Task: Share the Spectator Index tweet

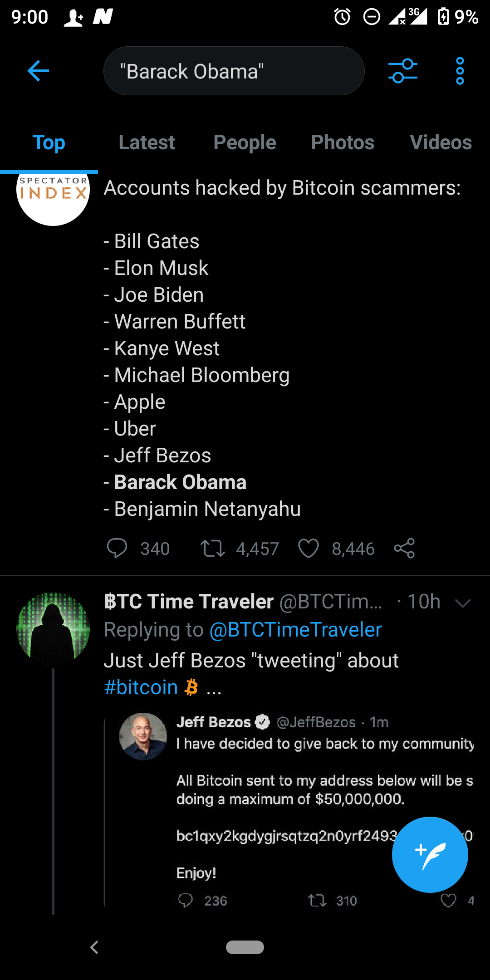Action: point(404,548)
